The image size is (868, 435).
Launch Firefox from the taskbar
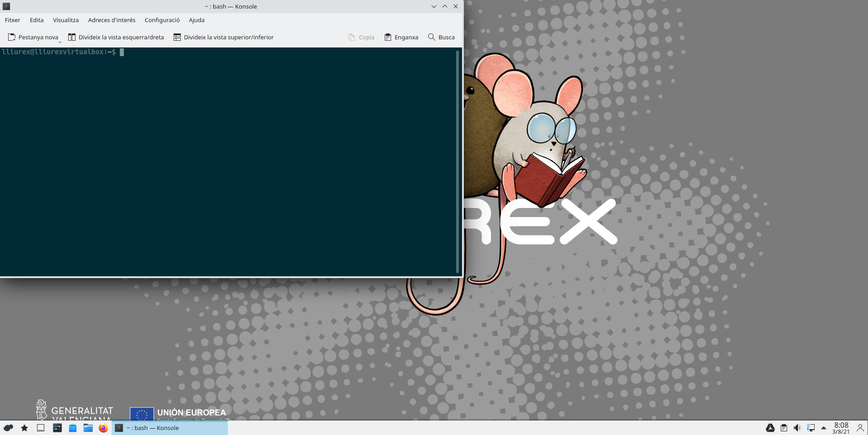pyautogui.click(x=104, y=428)
